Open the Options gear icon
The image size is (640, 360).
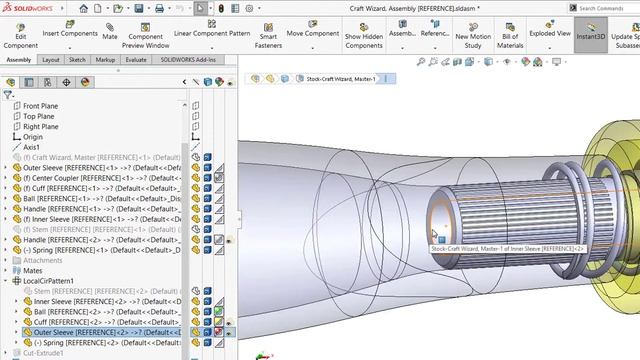pyautogui.click(x=249, y=8)
